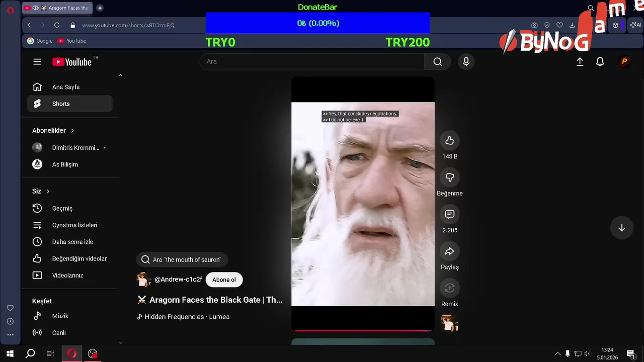Viewport: 644px width, 362px height.
Task: Open the shield privacy protection icon
Action: (547, 25)
